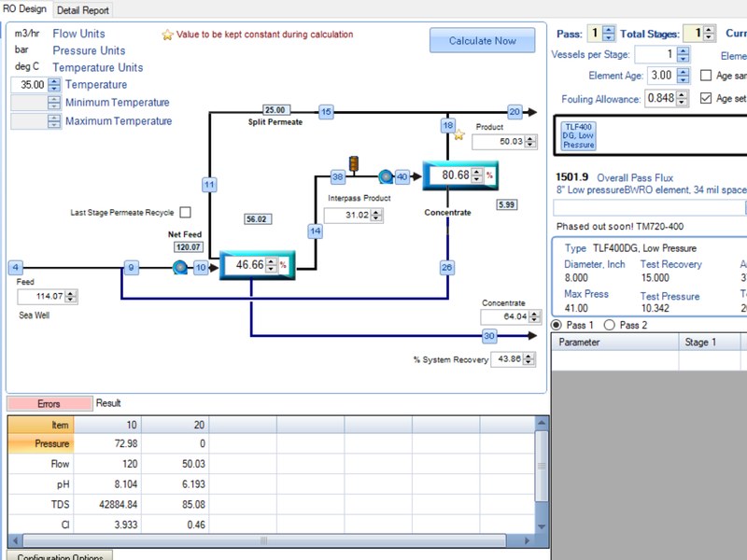Select the TLF400 DG Low Pressure element tile
747x560 pixels.
(578, 136)
